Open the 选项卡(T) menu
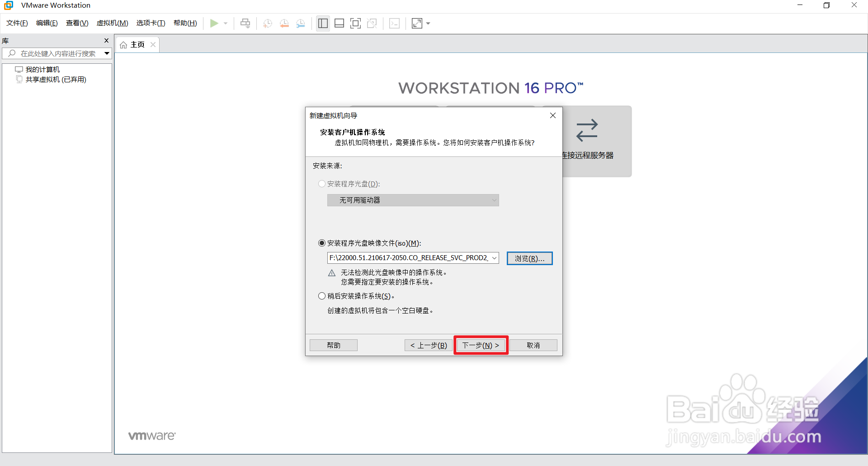This screenshot has width=868, height=466. tap(151, 23)
